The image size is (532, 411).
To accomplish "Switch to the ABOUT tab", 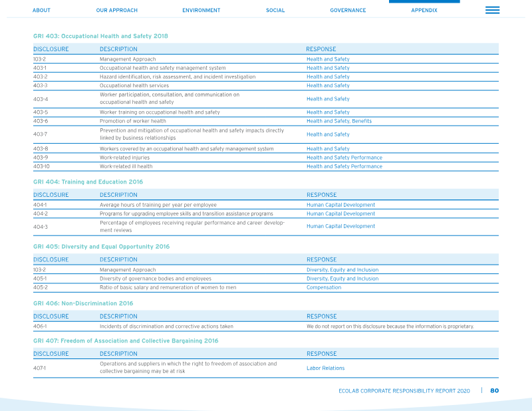I will pyautogui.click(x=41, y=10).
